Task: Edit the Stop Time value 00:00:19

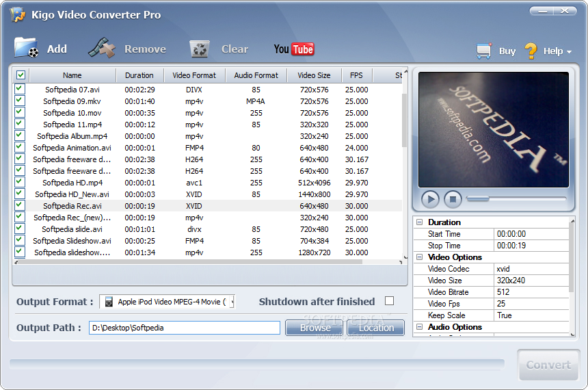Action: [x=531, y=246]
